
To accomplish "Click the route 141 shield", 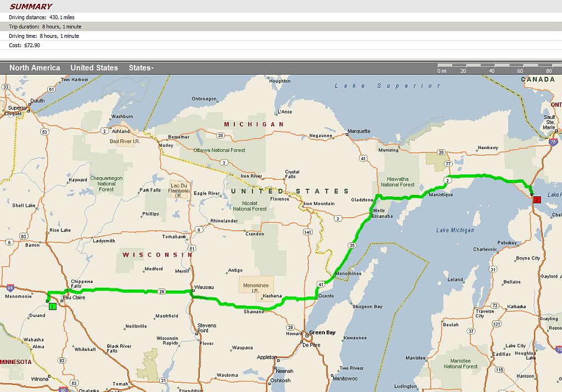I will 308,232.
